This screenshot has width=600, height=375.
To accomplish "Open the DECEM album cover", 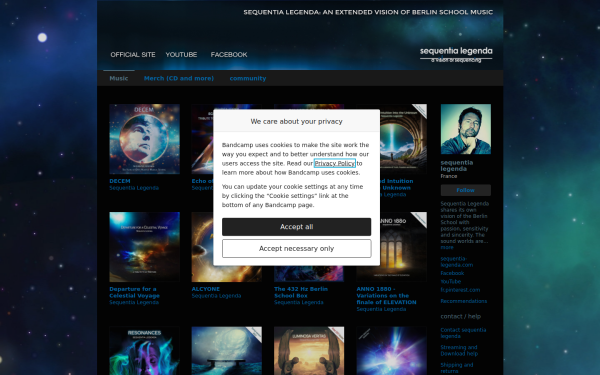I will tap(145, 139).
